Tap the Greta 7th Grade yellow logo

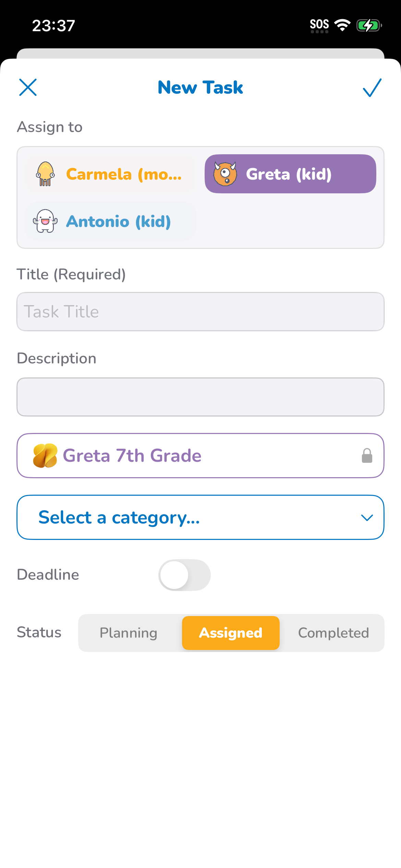click(45, 456)
